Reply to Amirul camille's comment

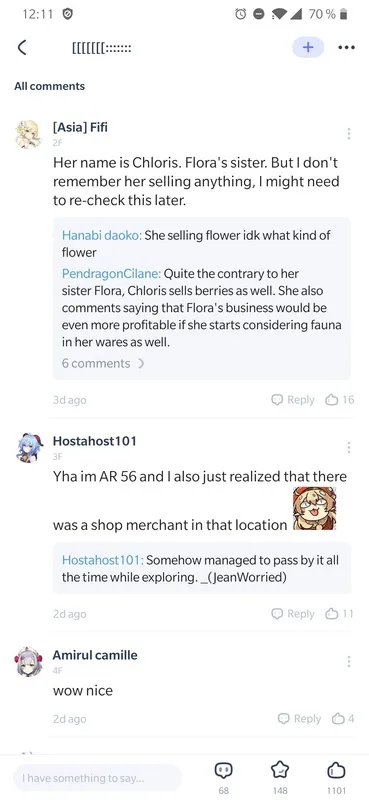pos(300,718)
